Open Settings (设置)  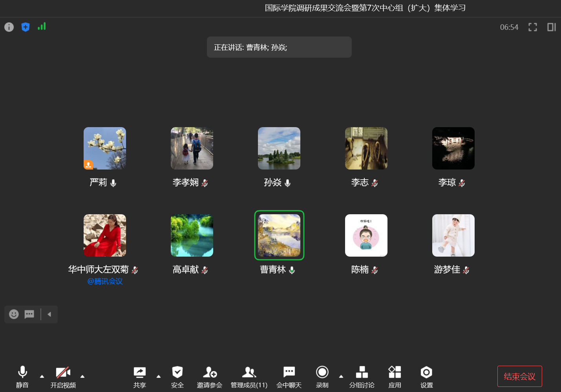pos(426,377)
